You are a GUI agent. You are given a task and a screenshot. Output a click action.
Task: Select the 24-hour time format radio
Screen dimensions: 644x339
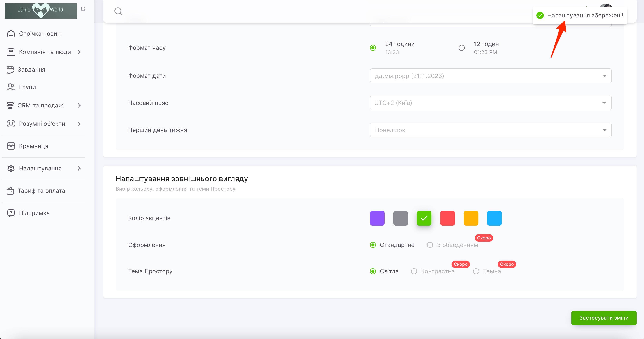pyautogui.click(x=373, y=48)
